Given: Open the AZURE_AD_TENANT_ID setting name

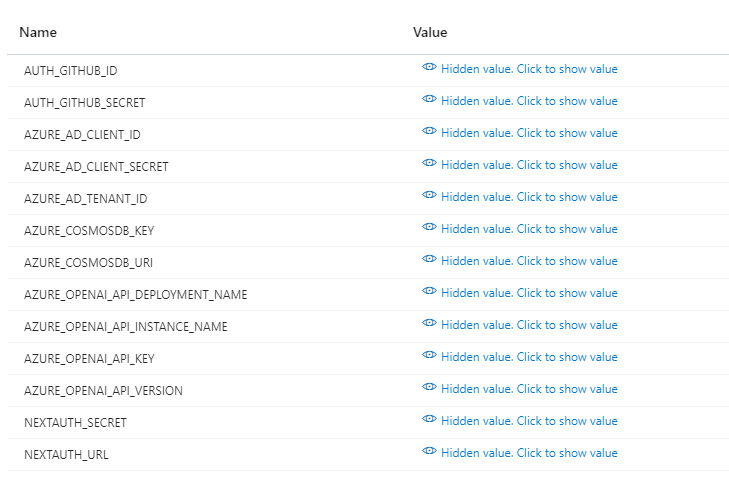Looking at the screenshot, I should [x=86, y=199].
